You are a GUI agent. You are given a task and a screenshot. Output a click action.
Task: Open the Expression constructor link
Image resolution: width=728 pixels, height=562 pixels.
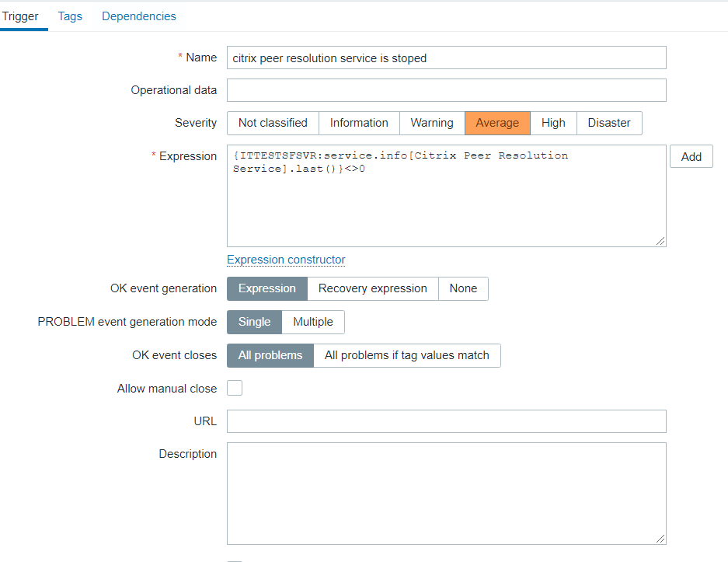tap(286, 260)
